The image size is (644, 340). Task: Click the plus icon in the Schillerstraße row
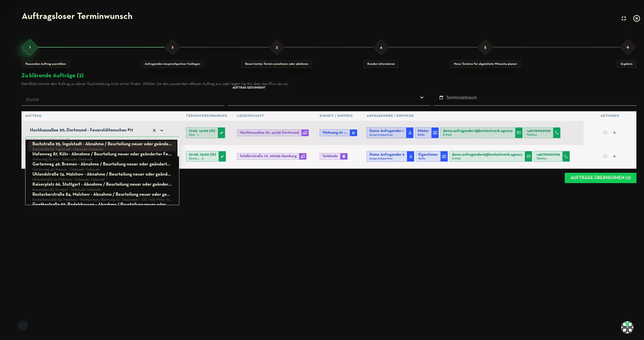[x=614, y=156]
